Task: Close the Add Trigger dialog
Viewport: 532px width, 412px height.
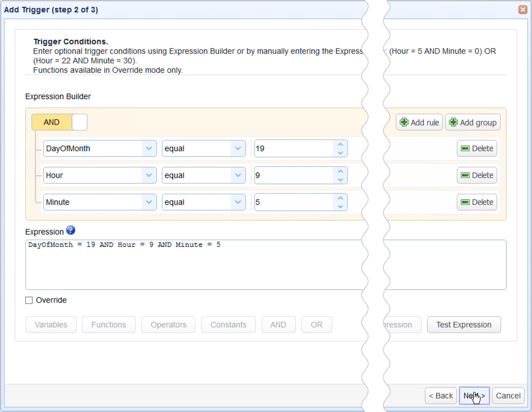Action: pos(522,10)
